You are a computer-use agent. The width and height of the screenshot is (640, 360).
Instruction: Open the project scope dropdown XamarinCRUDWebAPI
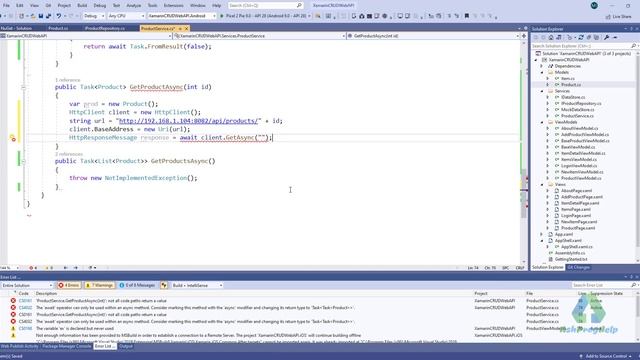pyautogui.click(x=86, y=36)
